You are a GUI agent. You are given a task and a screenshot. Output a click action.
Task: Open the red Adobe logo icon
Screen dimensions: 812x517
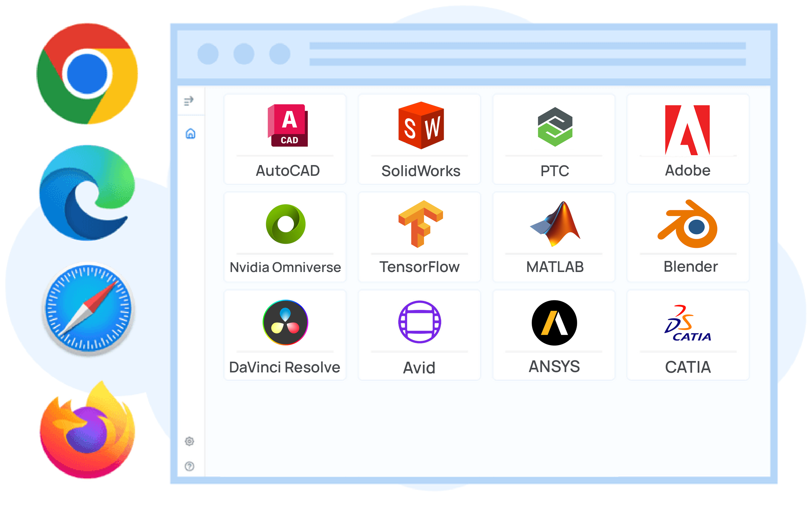point(688,130)
